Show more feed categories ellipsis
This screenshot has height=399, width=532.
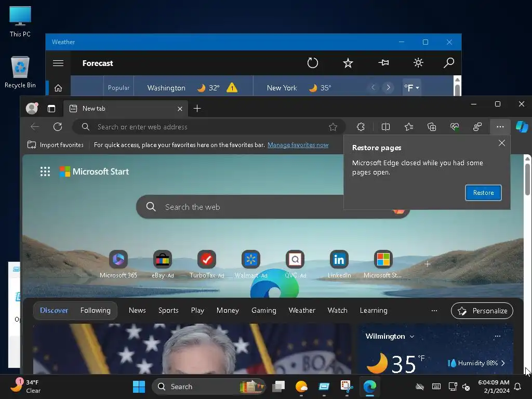tap(434, 311)
